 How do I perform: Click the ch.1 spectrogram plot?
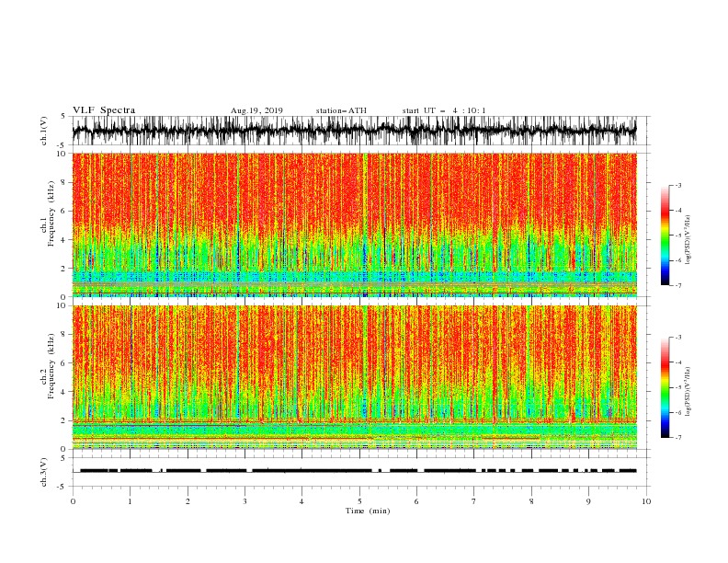(x=355, y=224)
